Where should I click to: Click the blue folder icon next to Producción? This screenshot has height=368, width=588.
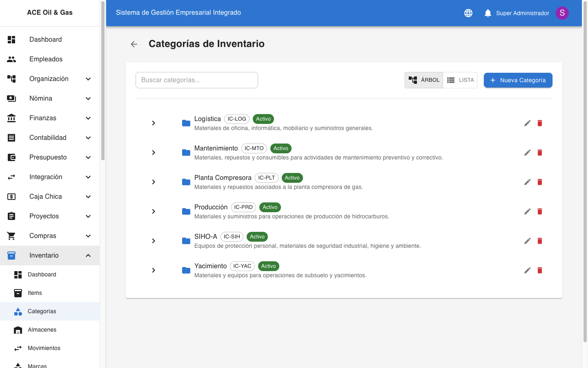tap(186, 211)
